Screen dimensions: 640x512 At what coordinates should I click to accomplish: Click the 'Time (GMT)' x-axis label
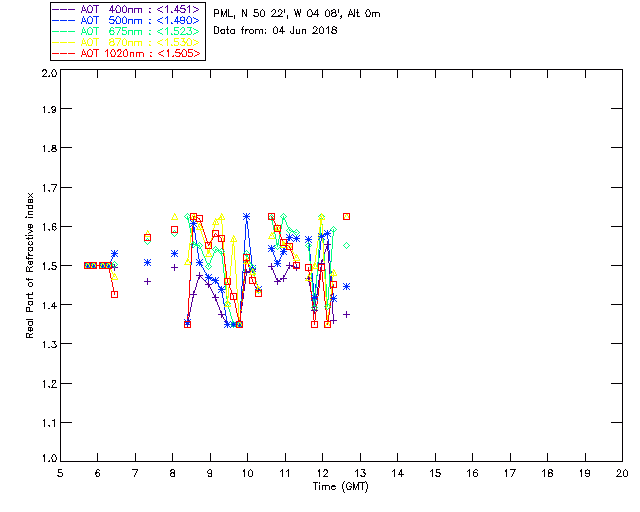[x=340, y=487]
